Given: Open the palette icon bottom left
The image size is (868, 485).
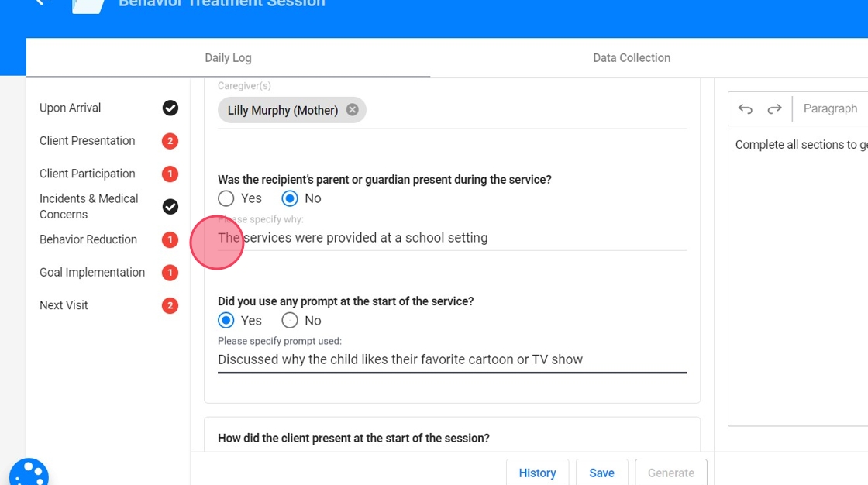Looking at the screenshot, I should (x=29, y=471).
